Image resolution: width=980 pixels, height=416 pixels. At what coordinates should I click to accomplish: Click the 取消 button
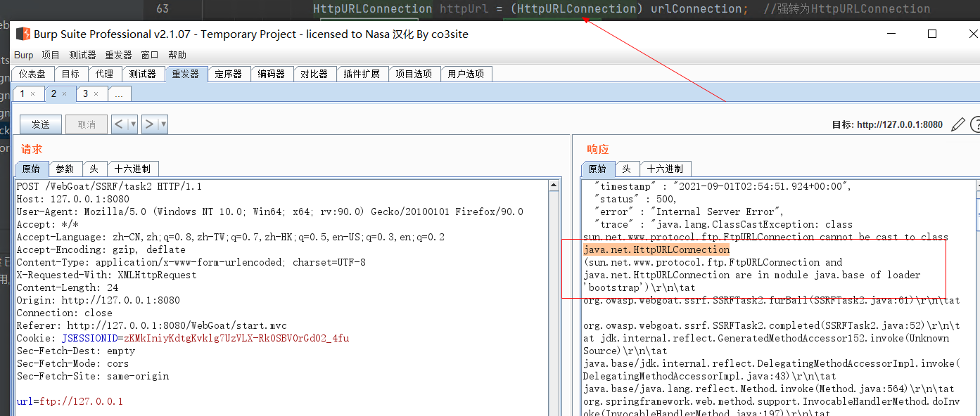(x=87, y=124)
